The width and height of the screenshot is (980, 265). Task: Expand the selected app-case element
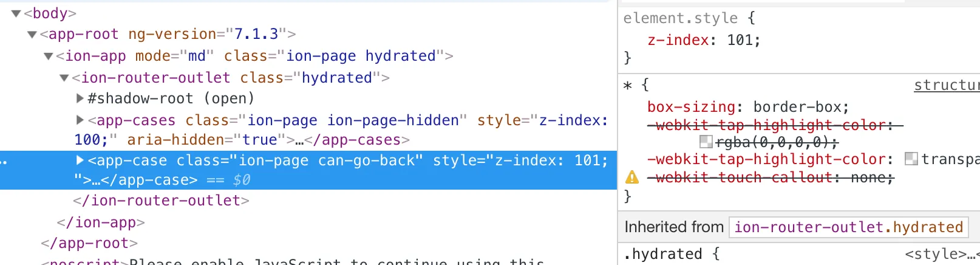pyautogui.click(x=80, y=160)
